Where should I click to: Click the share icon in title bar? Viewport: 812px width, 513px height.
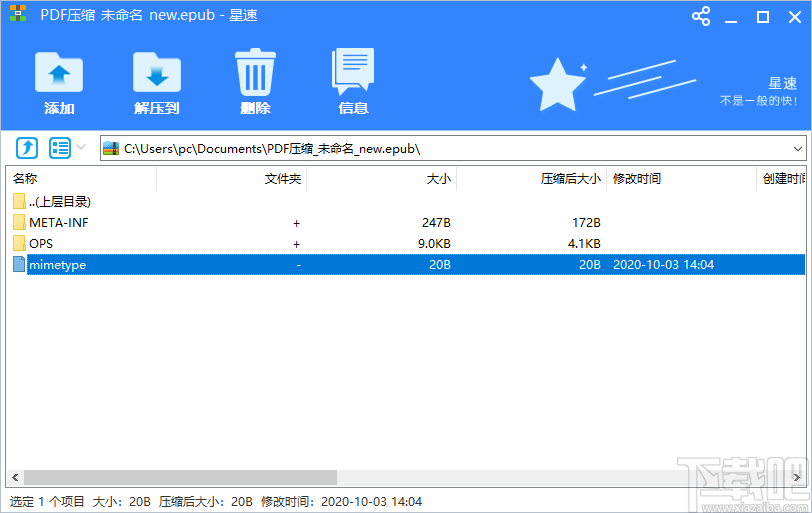[701, 17]
